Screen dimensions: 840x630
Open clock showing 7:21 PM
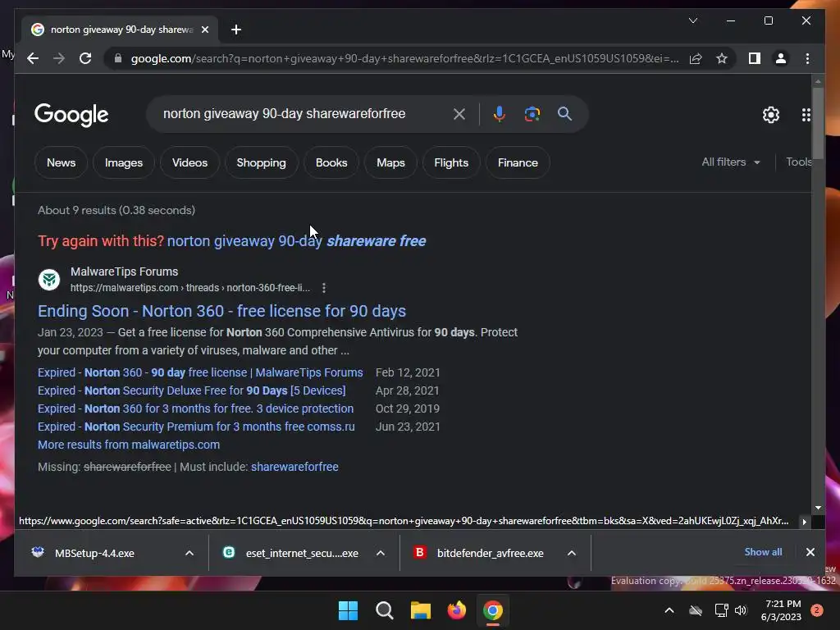coord(781,610)
